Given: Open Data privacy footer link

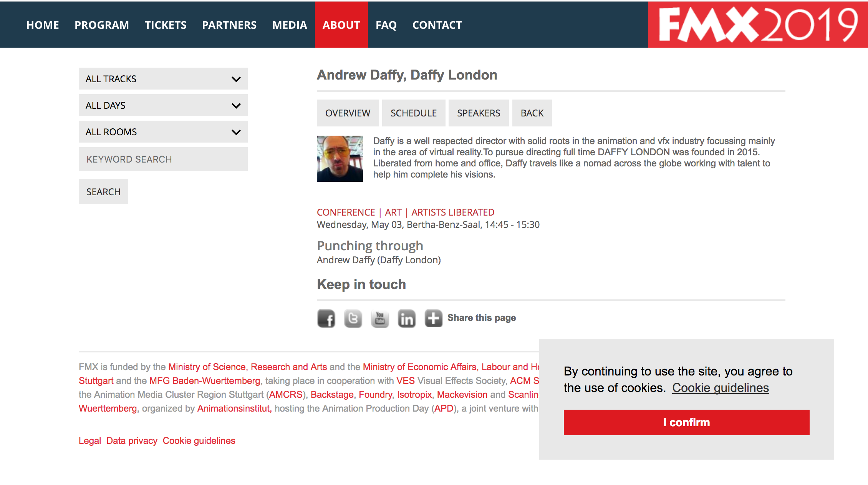Looking at the screenshot, I should [x=132, y=441].
